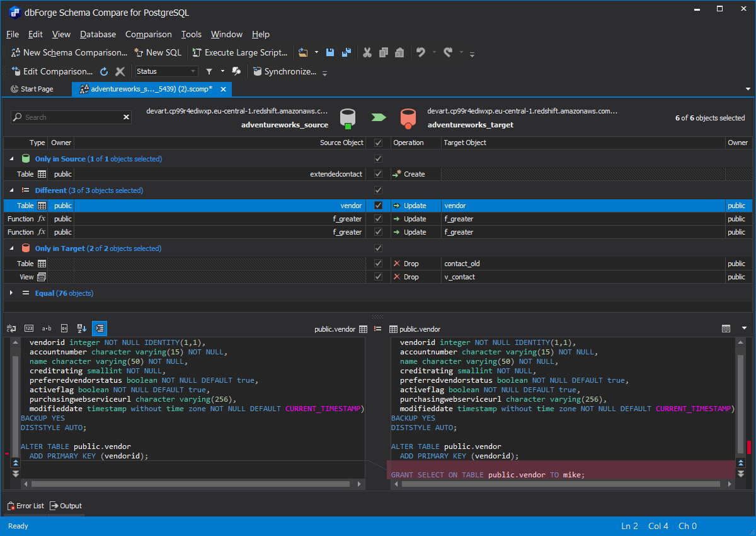The image size is (756, 536).
Task: Show the Output panel
Action: [66, 506]
